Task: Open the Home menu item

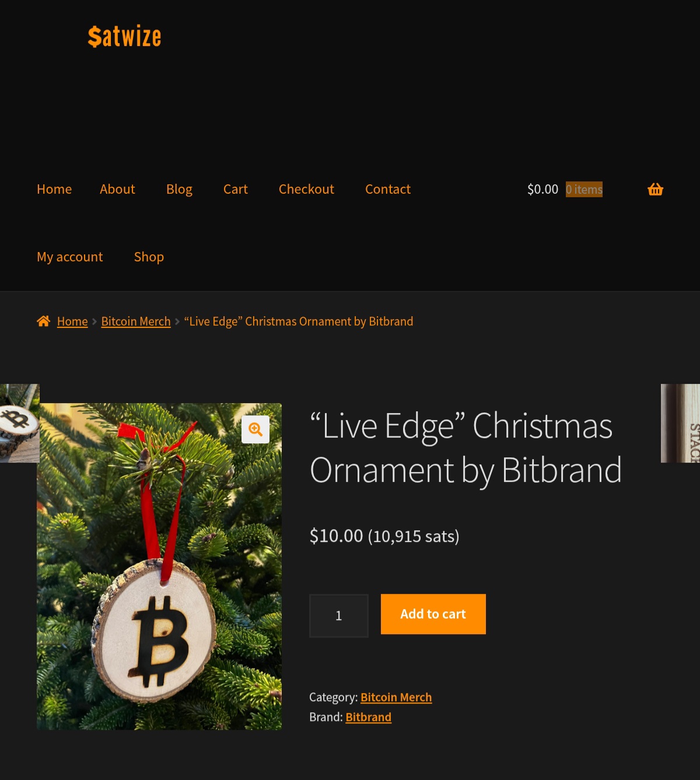Action: 54,189
